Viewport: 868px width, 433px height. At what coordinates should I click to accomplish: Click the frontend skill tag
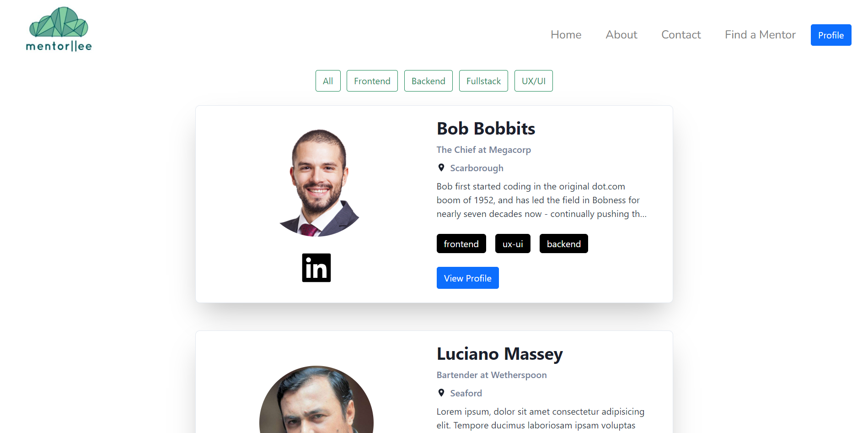click(x=461, y=244)
